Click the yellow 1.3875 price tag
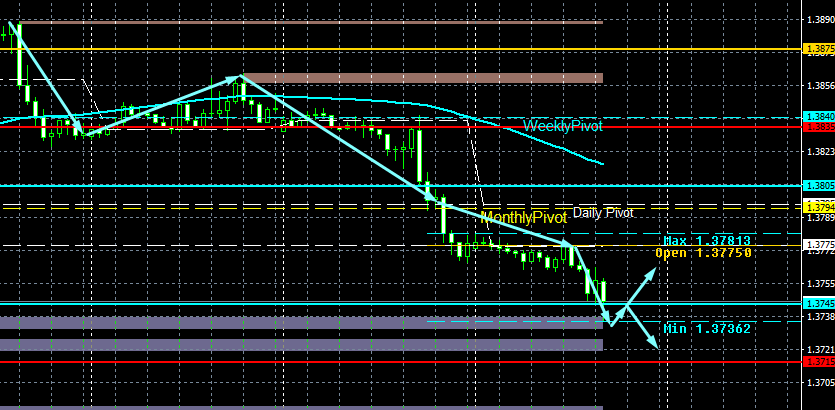Viewport: 835px width, 410px height. point(820,48)
